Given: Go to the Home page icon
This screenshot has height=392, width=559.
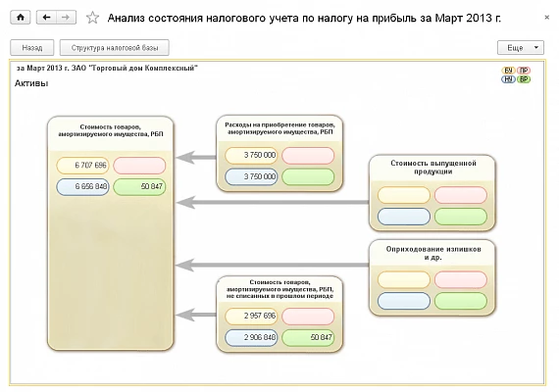Looking at the screenshot, I should click(x=21, y=17).
